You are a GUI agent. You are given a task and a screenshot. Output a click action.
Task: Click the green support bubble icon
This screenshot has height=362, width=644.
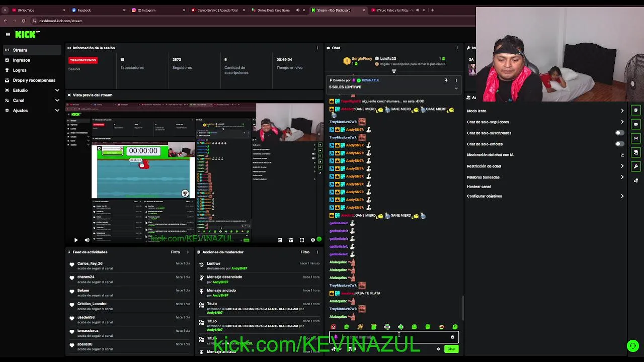(633, 346)
